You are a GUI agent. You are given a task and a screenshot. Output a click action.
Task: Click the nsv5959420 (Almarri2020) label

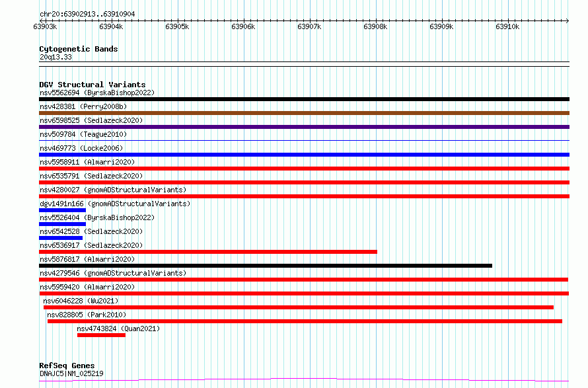point(87,287)
